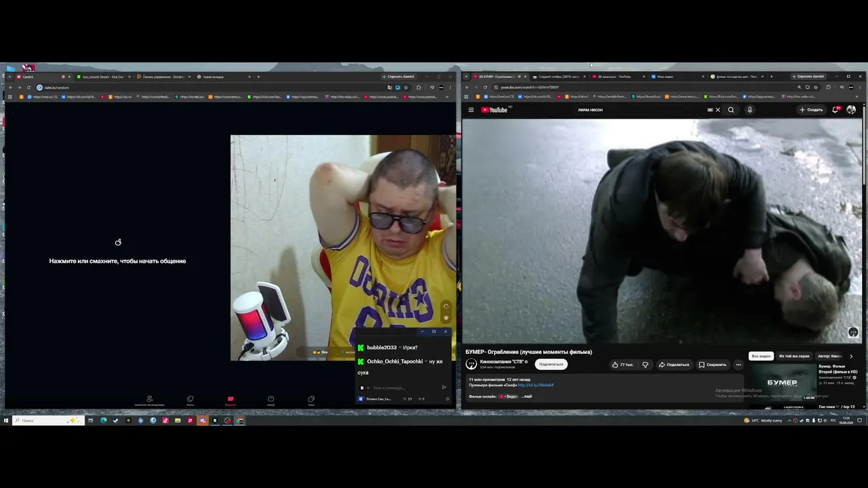Select the Из той же серии chip

(794, 356)
